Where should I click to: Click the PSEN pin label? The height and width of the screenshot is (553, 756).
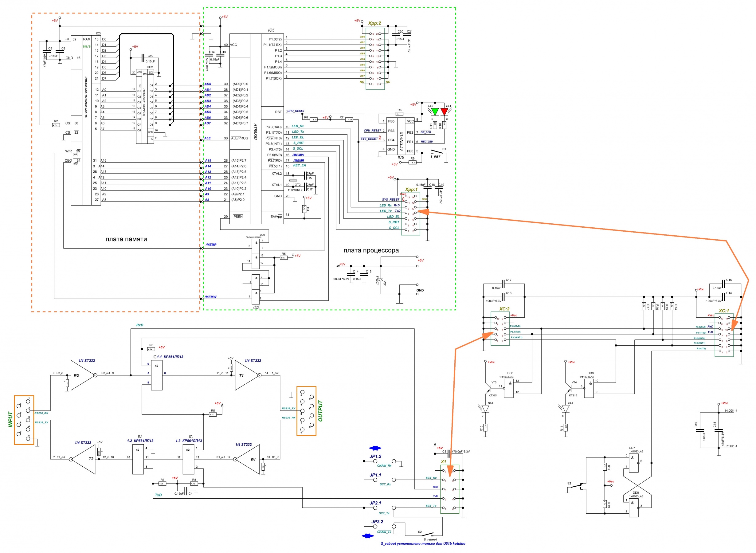point(238,217)
